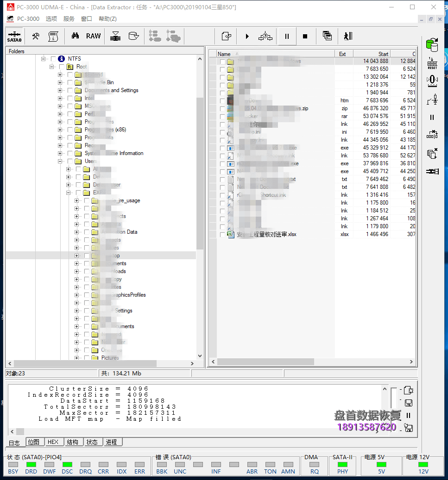Click the pause icon in the right sidebar
Image resolution: width=448 pixels, height=480 pixels.
tap(432, 117)
